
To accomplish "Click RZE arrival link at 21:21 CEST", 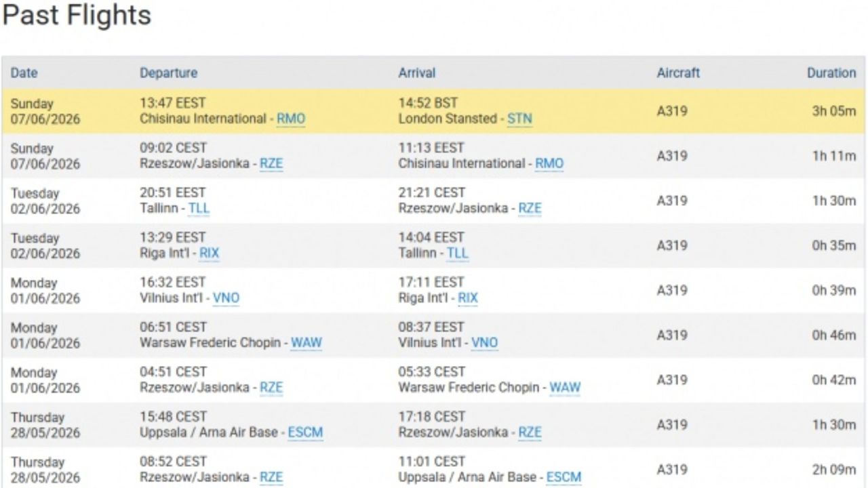I will point(530,208).
